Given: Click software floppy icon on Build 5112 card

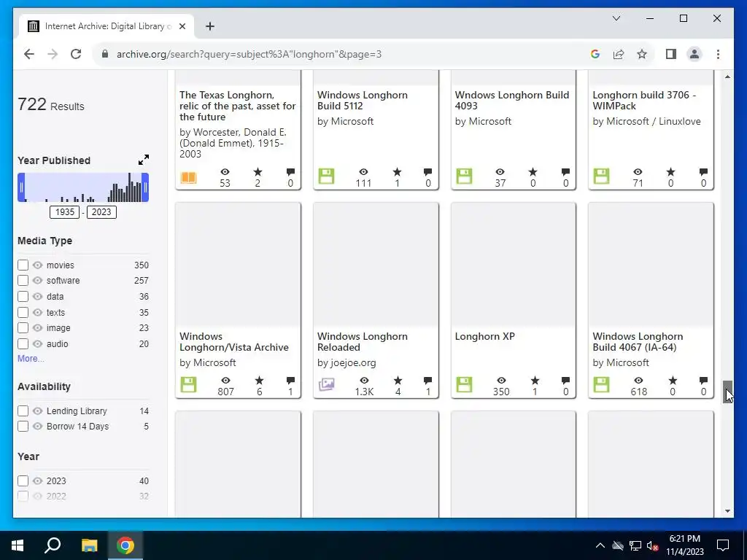Looking at the screenshot, I should [x=326, y=176].
